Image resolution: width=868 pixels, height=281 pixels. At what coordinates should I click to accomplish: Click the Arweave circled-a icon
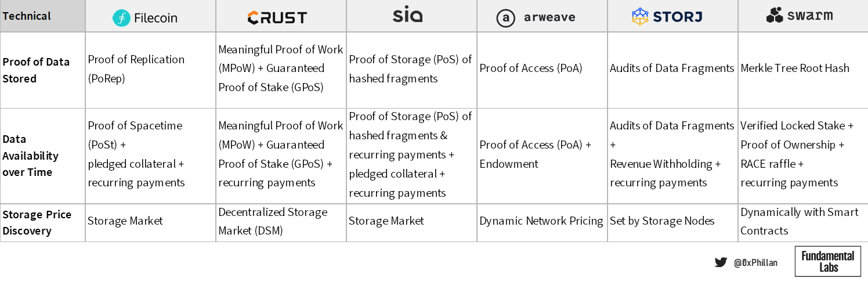coord(505,19)
